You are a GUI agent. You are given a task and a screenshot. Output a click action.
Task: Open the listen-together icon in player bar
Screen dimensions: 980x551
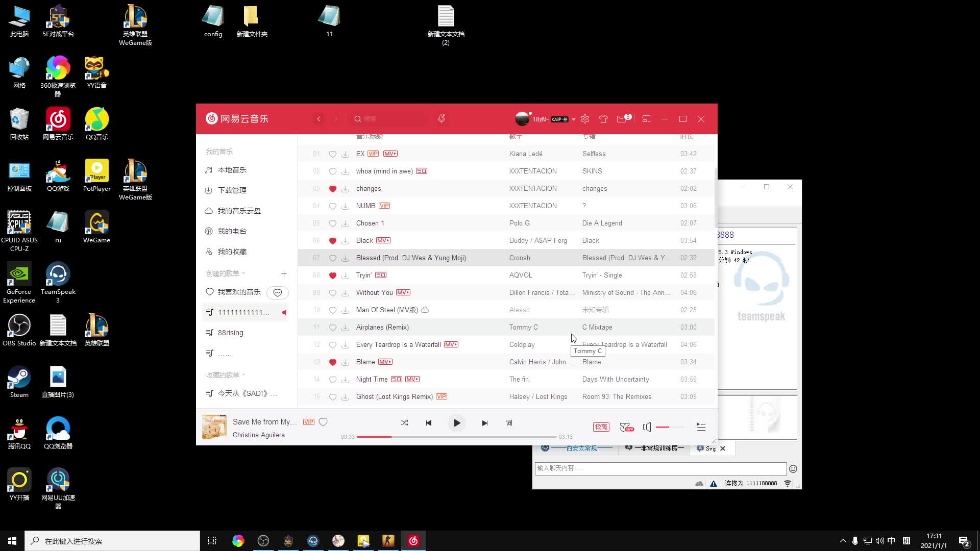(x=626, y=427)
